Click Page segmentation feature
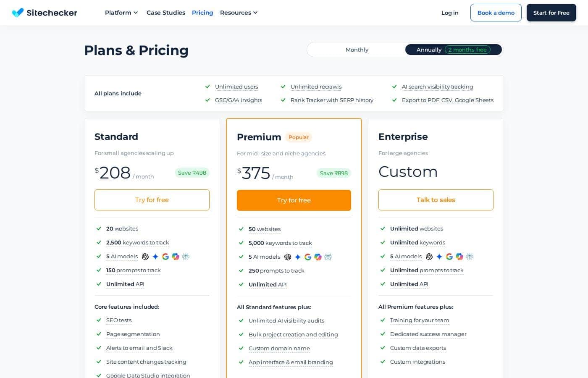588x378 pixels. click(x=133, y=334)
